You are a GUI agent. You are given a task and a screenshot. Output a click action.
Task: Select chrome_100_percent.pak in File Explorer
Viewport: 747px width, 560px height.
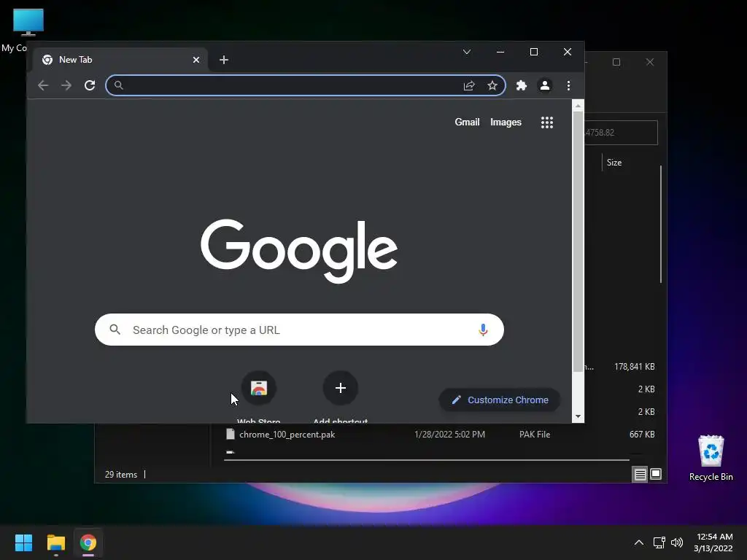pos(287,435)
